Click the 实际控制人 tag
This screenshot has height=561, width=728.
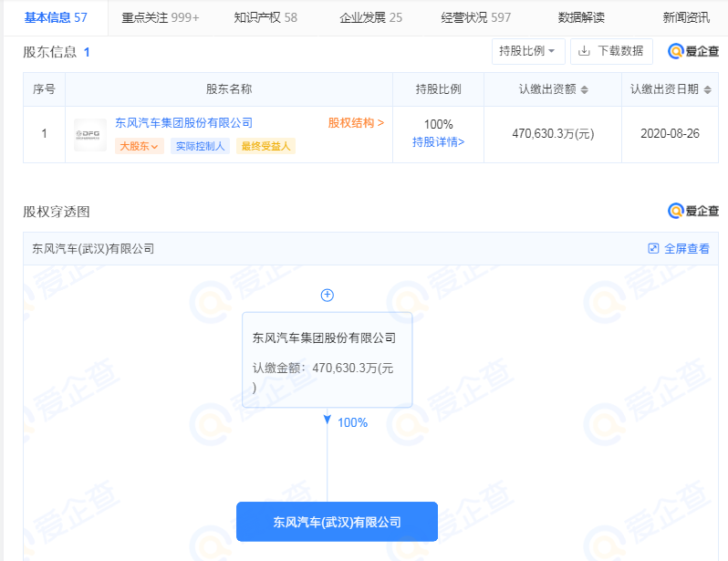pos(200,146)
